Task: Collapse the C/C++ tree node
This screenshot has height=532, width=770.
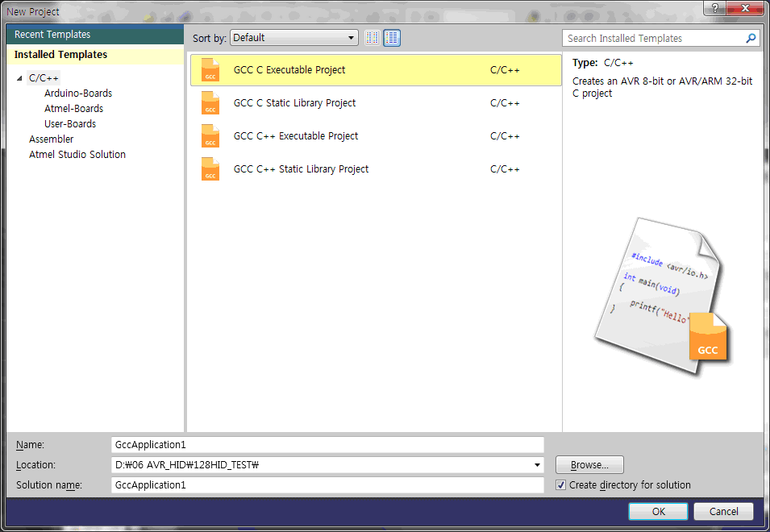Action: coord(20,78)
